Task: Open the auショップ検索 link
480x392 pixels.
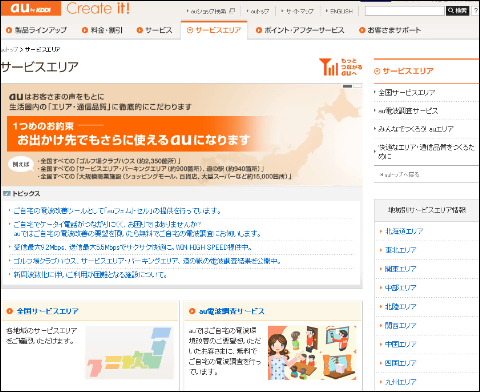Action: [208, 11]
